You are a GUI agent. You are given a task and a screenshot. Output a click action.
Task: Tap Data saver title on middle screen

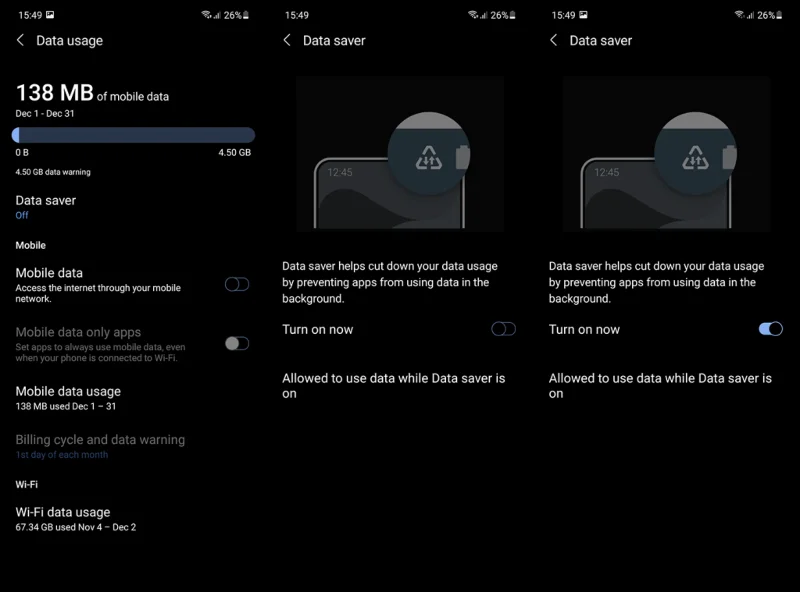(334, 41)
